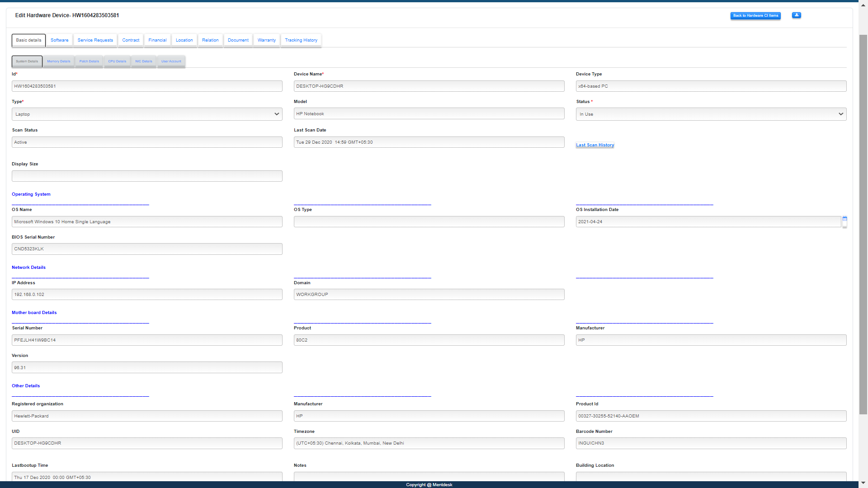Click the Timezone input field

point(429,443)
